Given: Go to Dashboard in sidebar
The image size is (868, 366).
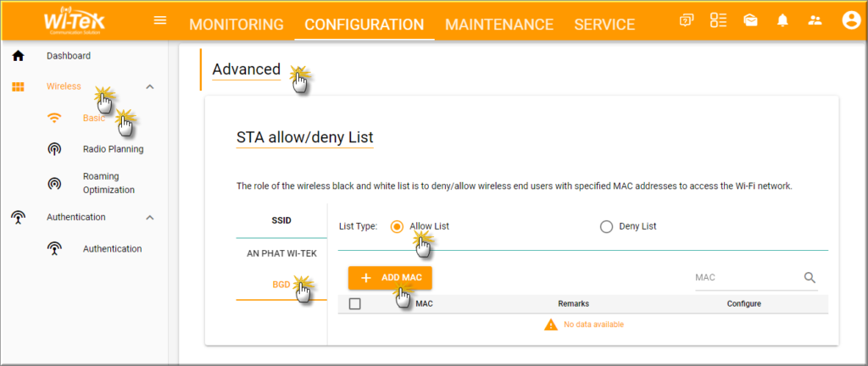Looking at the screenshot, I should point(68,56).
